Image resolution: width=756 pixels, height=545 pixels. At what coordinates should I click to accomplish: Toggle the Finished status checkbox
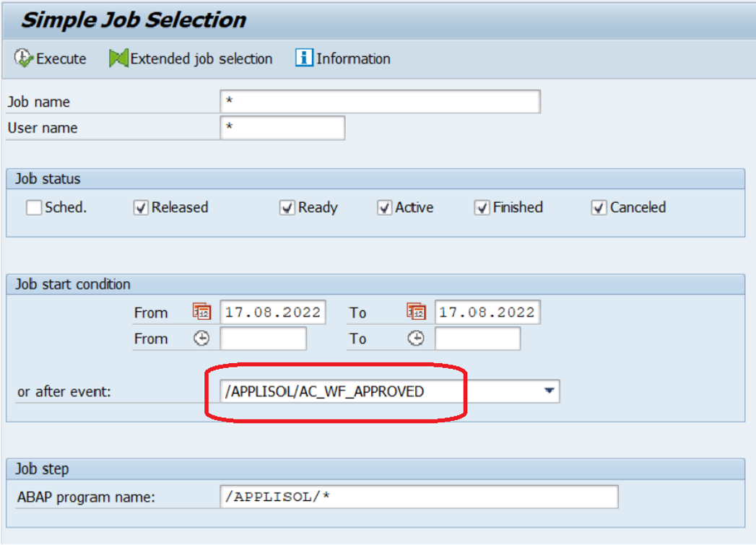click(482, 208)
